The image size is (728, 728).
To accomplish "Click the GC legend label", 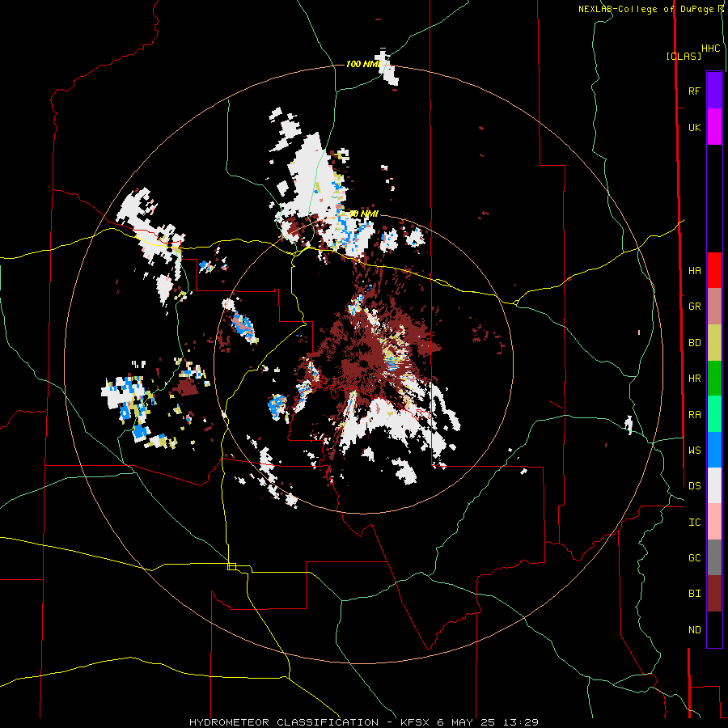I will pyautogui.click(x=694, y=558).
